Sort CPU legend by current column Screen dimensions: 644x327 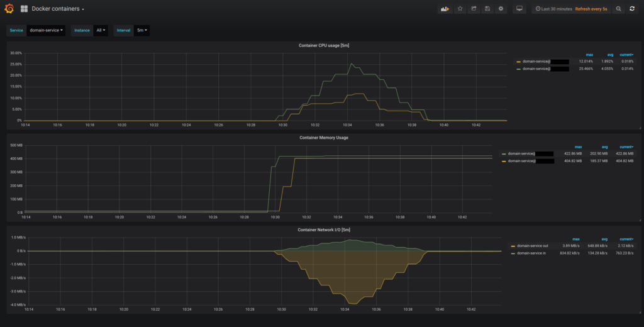(626, 55)
